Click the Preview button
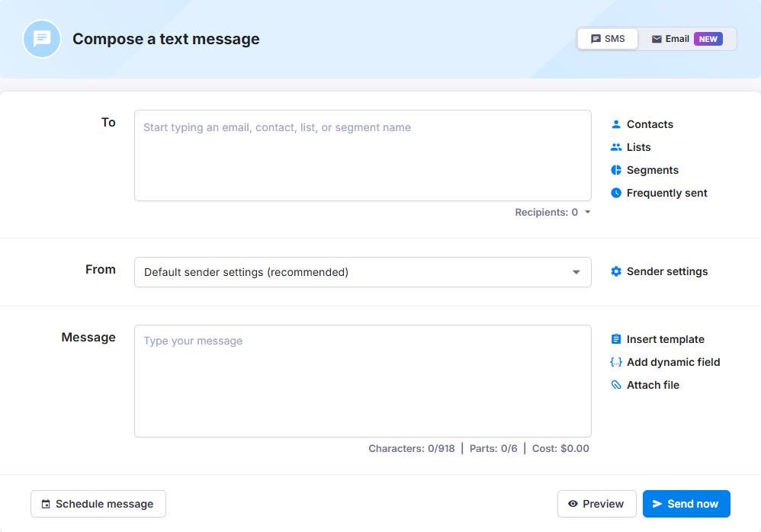 click(596, 504)
